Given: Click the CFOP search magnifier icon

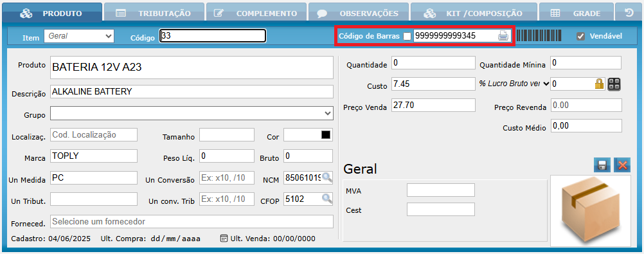Looking at the screenshot, I should 327,199.
